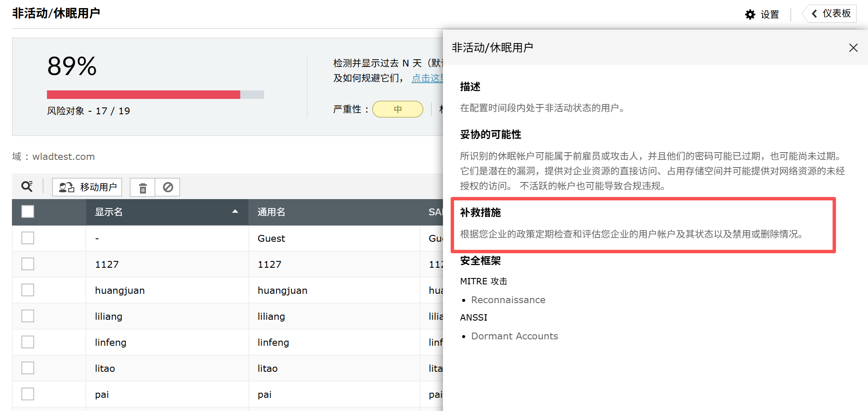Open the 点击这里 help link
Viewport: 868px width, 411px height.
427,78
